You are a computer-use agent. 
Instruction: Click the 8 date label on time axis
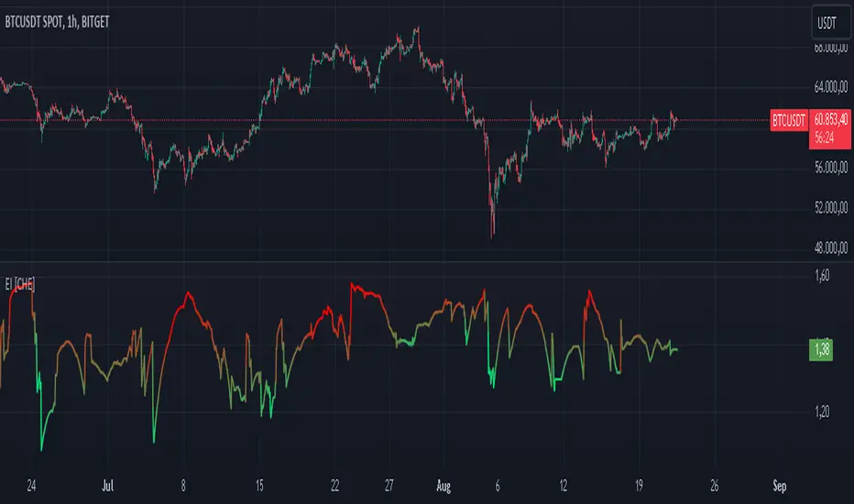183,486
